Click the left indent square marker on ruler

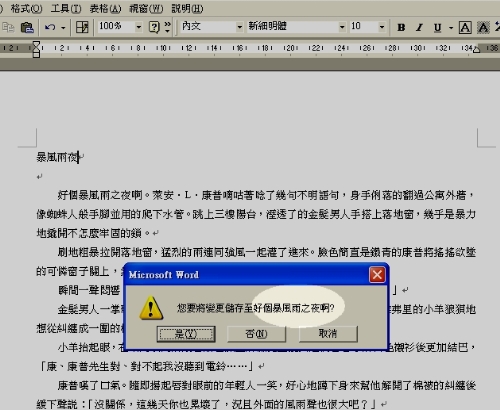pos(36,55)
